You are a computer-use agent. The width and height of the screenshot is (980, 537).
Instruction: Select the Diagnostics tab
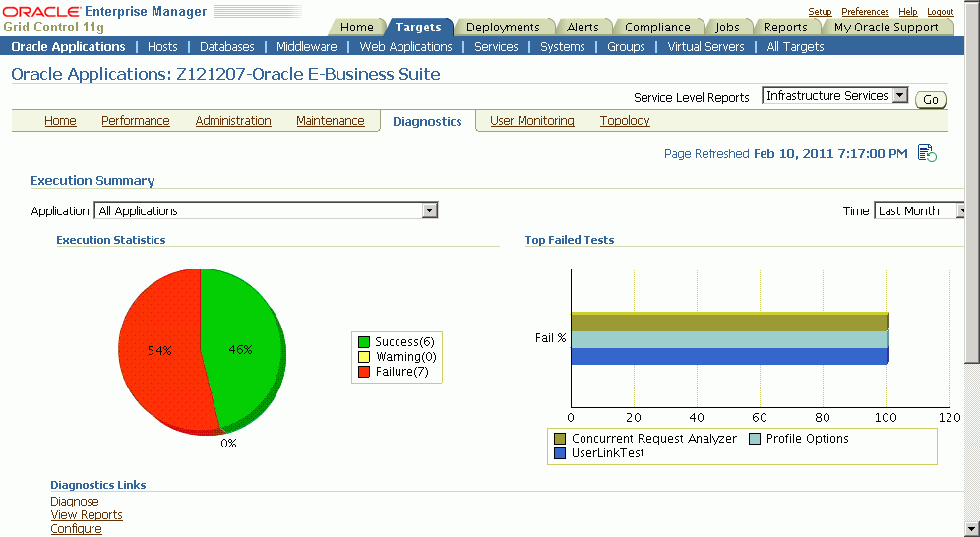click(427, 122)
